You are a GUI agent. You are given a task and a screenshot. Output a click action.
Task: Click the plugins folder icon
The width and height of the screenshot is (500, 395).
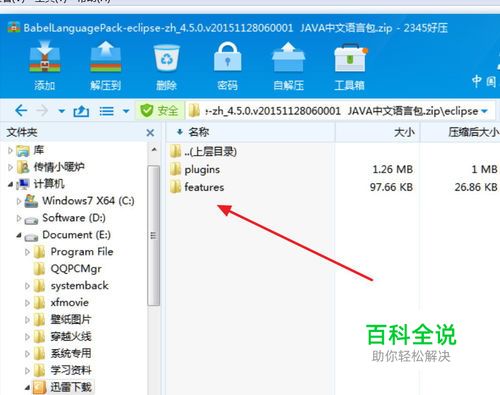[175, 169]
